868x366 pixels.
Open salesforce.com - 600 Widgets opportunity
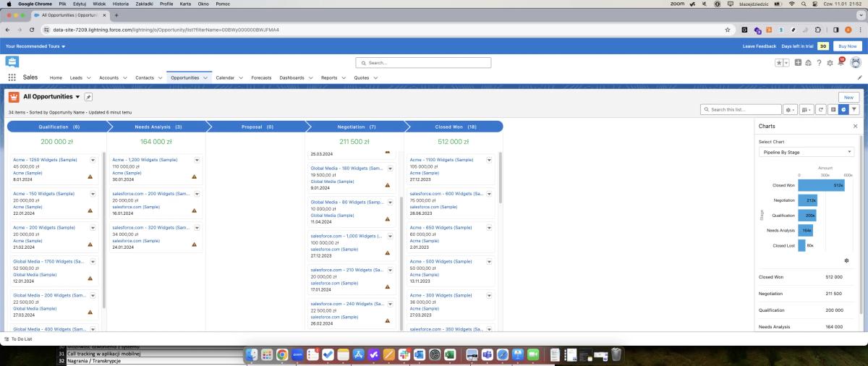tap(447, 193)
